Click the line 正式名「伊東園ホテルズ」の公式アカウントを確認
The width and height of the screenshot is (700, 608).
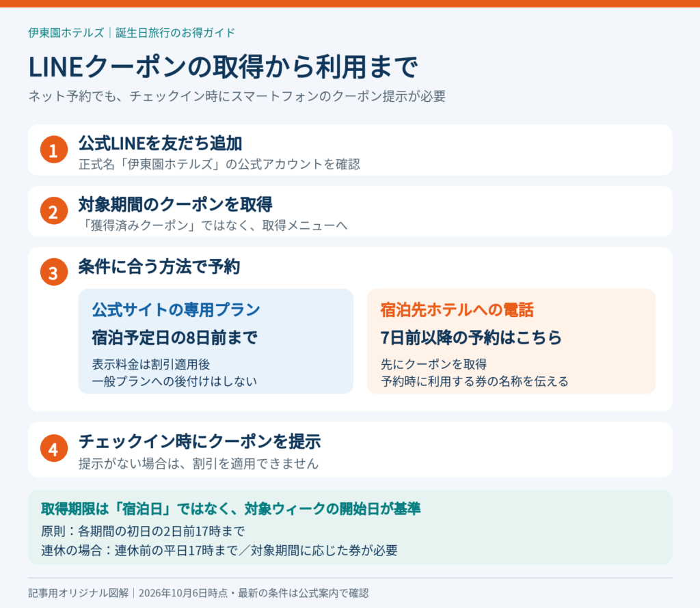pos(219,164)
